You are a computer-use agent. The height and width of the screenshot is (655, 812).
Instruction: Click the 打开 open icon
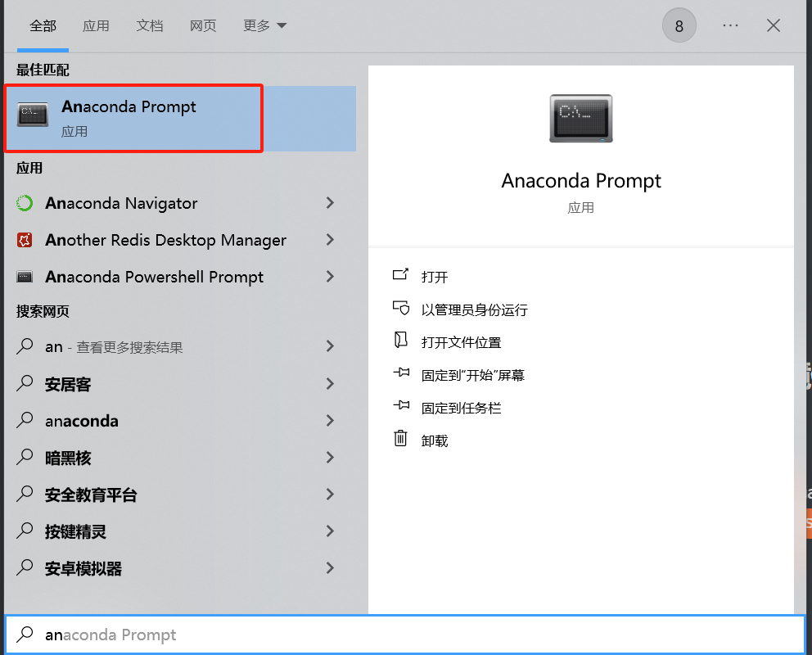point(400,275)
